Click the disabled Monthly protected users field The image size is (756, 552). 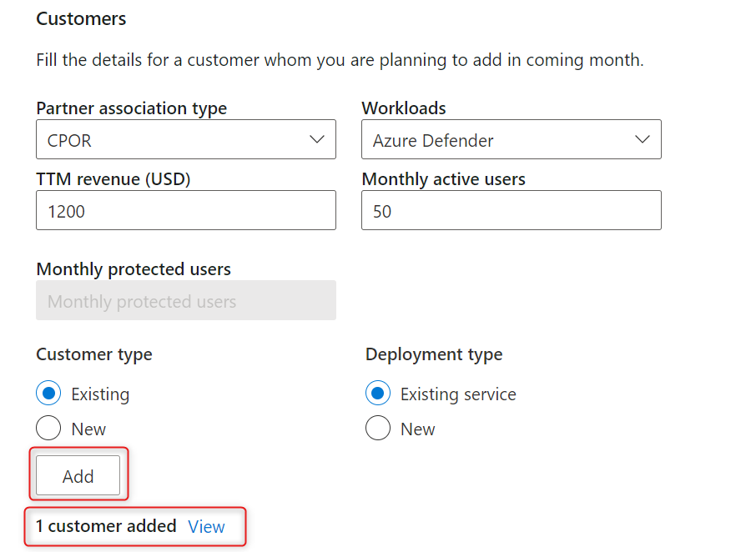tap(185, 301)
